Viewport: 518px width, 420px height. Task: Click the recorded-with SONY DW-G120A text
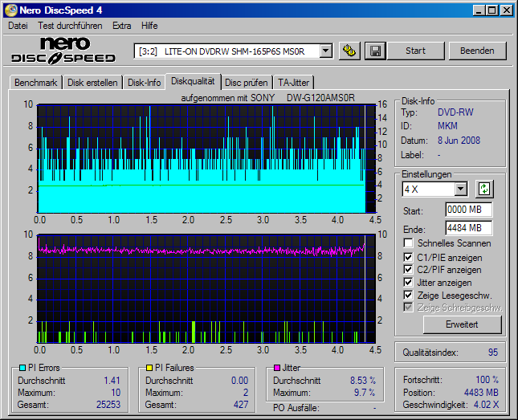pos(268,98)
